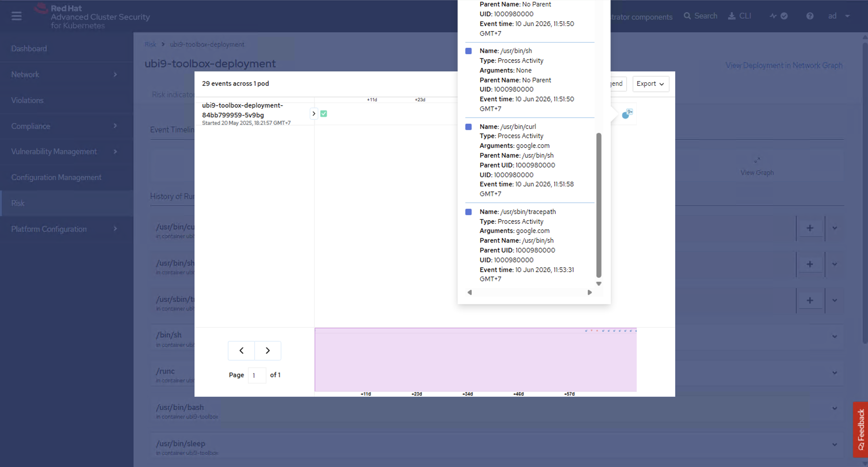This screenshot has width=868, height=467.
Task: Expand pod ubi9-toolbox-deployment-84bb799959-5v9bg row
Action: pos(314,114)
